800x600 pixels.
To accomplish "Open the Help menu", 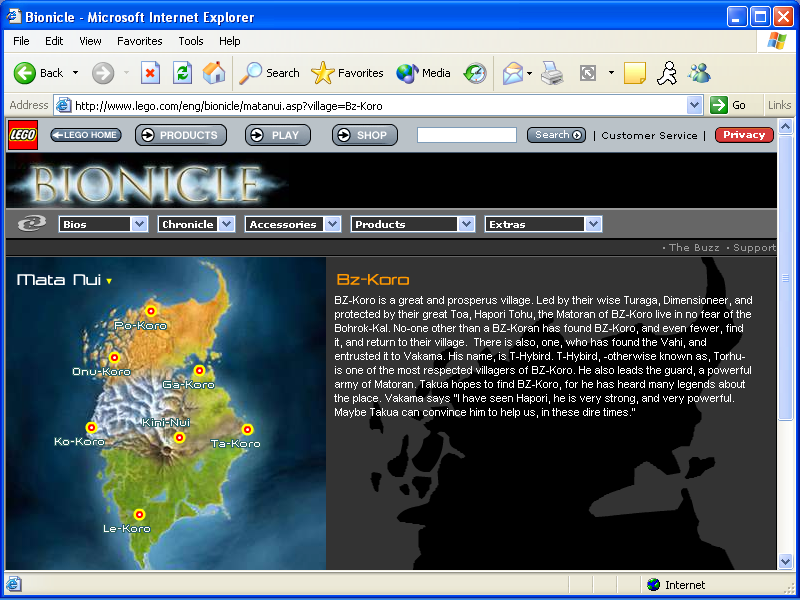I will click(230, 41).
